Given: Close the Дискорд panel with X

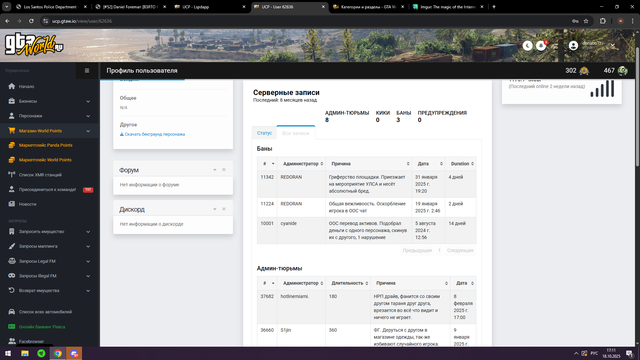Looking at the screenshot, I should pyautogui.click(x=224, y=209).
